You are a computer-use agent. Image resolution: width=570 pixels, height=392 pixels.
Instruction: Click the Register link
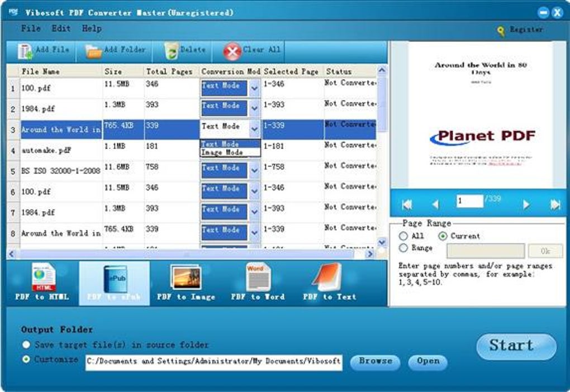click(x=526, y=30)
